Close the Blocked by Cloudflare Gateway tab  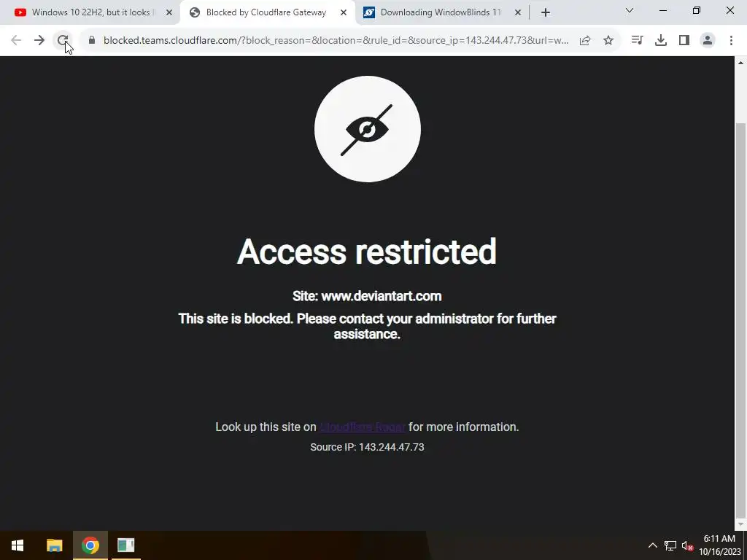[344, 13]
